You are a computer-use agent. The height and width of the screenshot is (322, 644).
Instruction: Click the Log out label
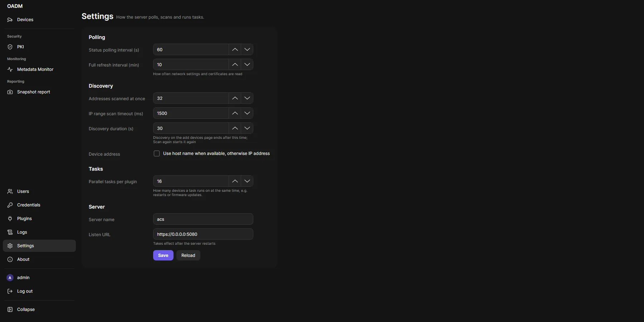tap(25, 291)
